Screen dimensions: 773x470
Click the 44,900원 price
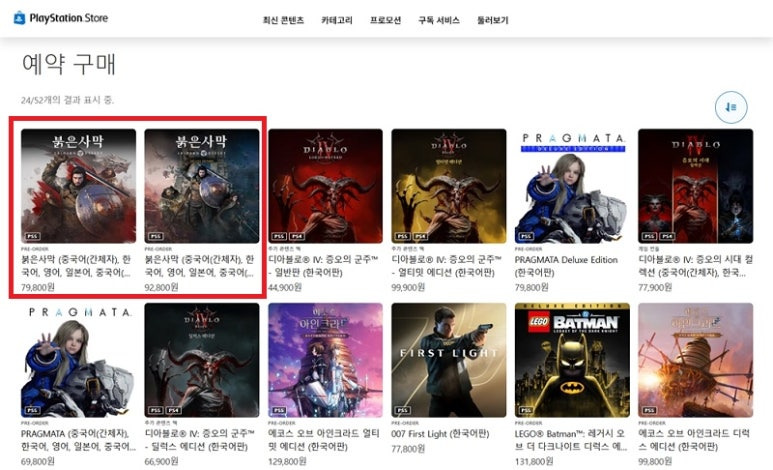(x=284, y=287)
